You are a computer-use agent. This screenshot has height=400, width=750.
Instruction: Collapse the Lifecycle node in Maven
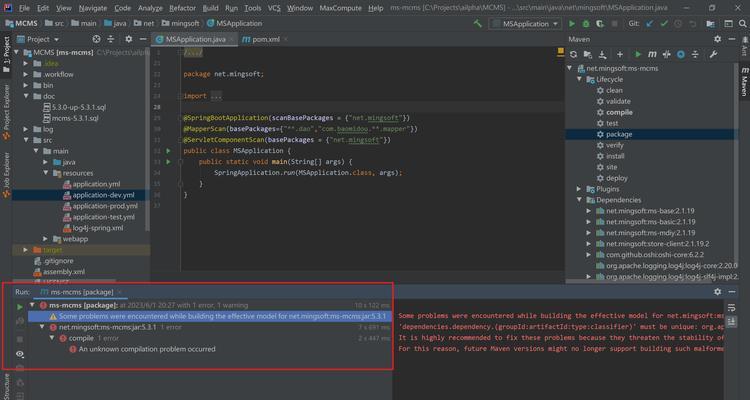click(579, 79)
